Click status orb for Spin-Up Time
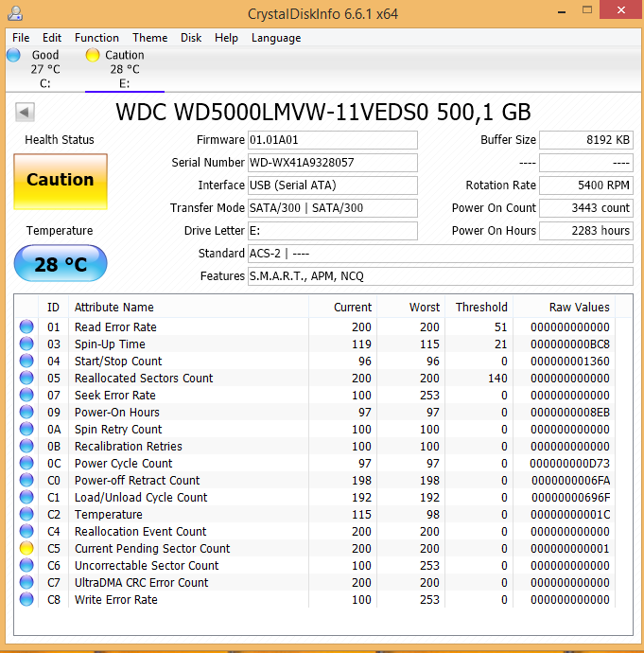The image size is (644, 653). [26, 344]
